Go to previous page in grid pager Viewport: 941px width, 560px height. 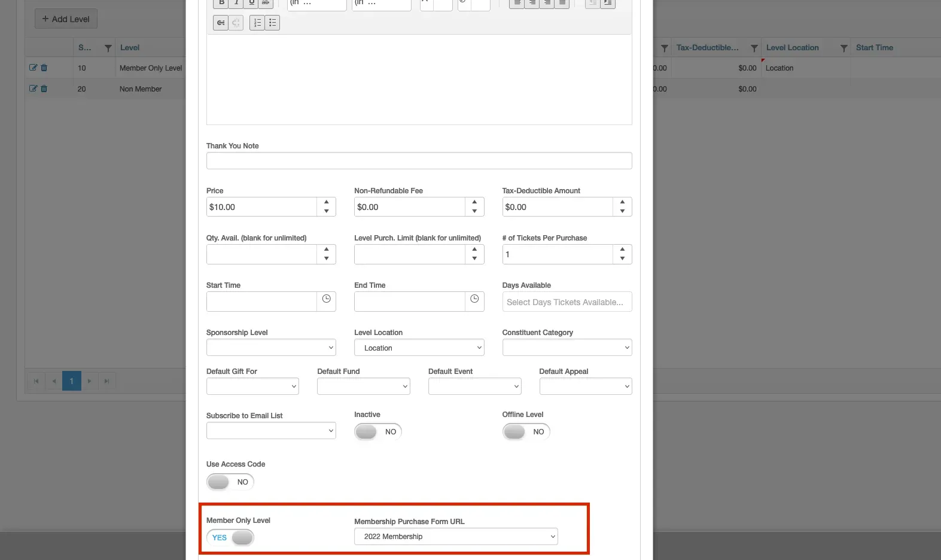coord(54,381)
